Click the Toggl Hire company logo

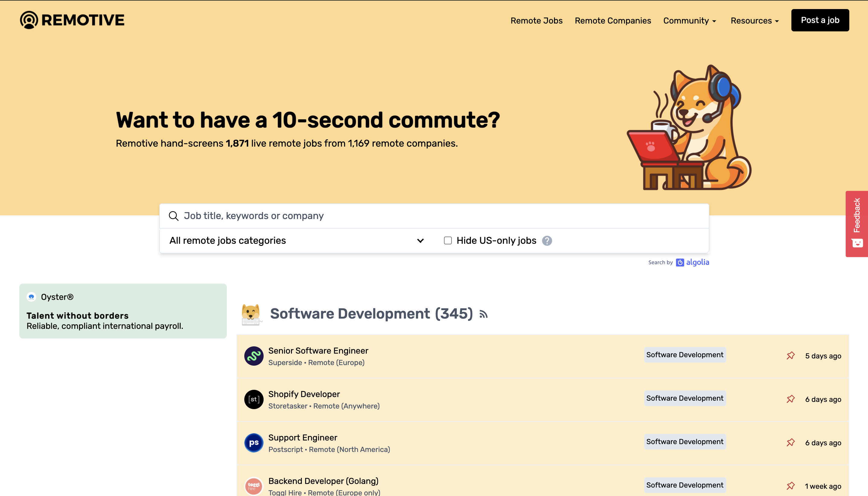click(x=254, y=486)
